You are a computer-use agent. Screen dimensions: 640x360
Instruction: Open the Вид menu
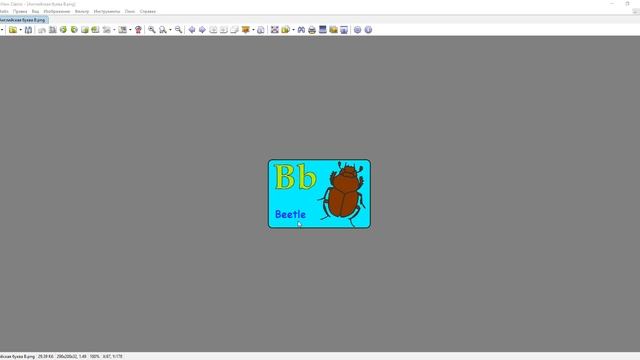pos(36,11)
